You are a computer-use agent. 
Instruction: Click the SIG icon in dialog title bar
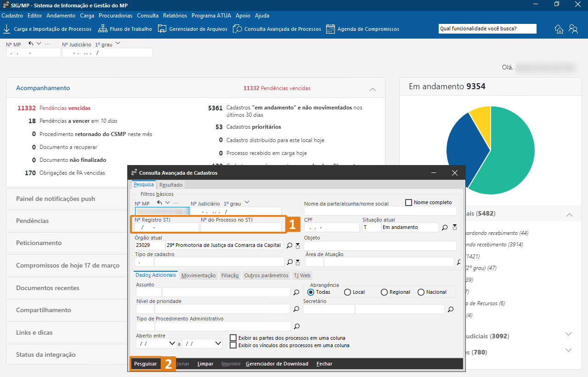[x=134, y=172]
